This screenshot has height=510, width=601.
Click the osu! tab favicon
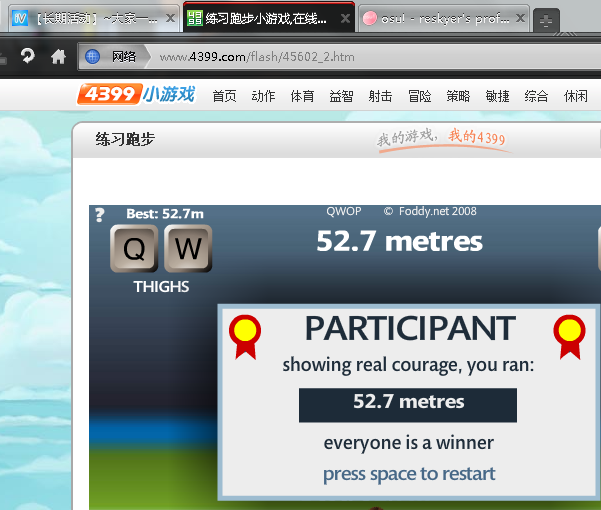(x=370, y=18)
